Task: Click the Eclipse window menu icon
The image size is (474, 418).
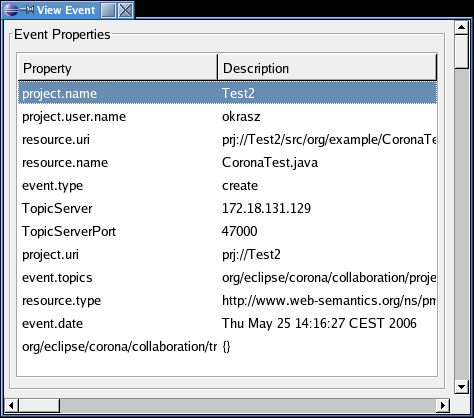Action: (x=11, y=10)
